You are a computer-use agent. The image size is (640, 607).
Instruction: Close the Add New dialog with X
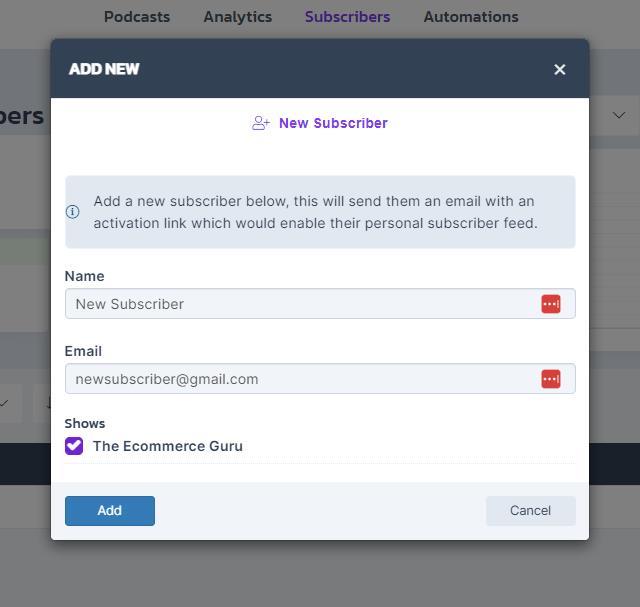560,69
